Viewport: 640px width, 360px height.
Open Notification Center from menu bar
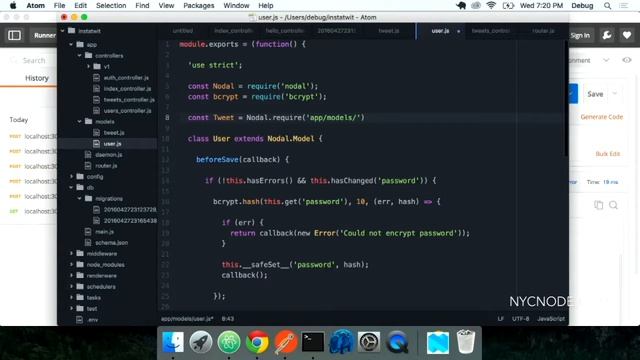click(624, 6)
